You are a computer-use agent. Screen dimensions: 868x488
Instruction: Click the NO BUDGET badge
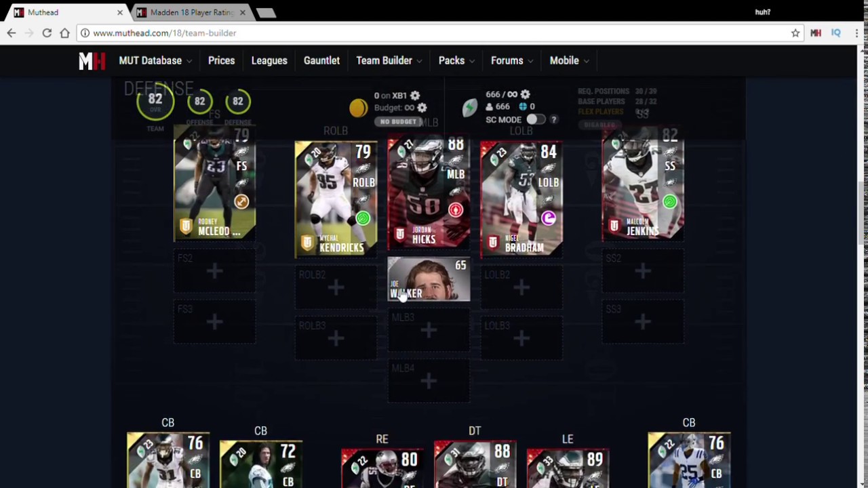tap(398, 122)
